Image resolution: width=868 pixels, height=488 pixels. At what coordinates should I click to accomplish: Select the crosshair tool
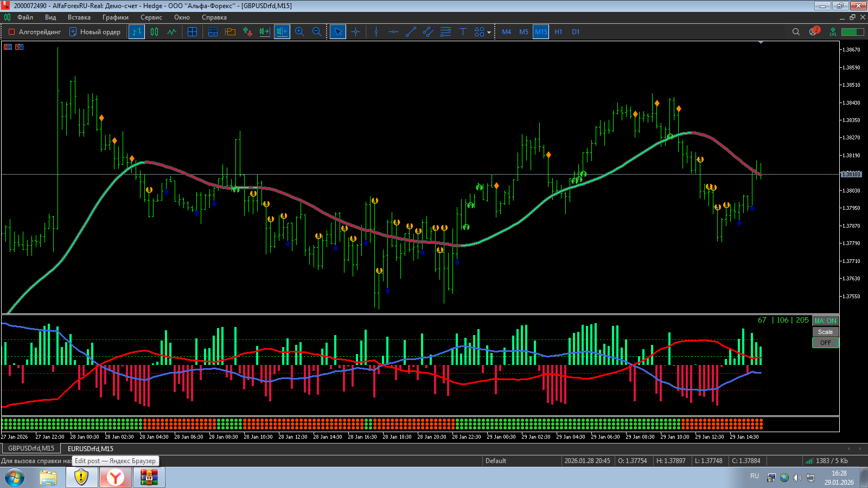click(355, 32)
